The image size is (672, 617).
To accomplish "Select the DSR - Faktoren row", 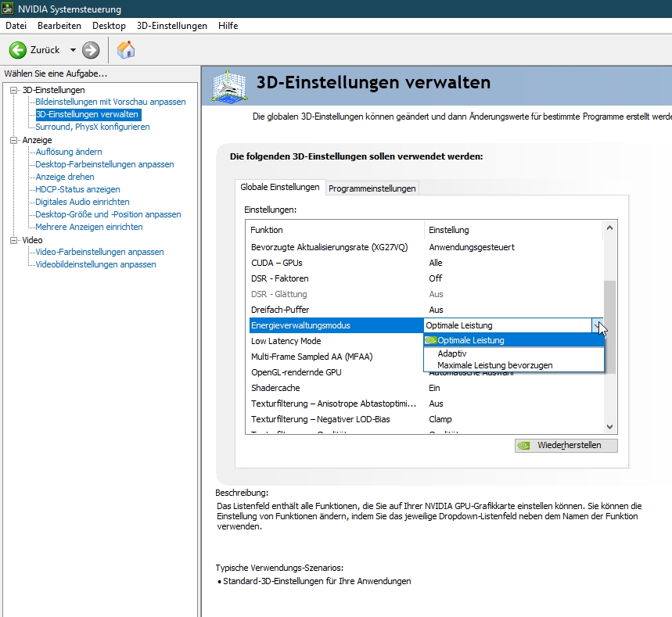I will coord(426,278).
